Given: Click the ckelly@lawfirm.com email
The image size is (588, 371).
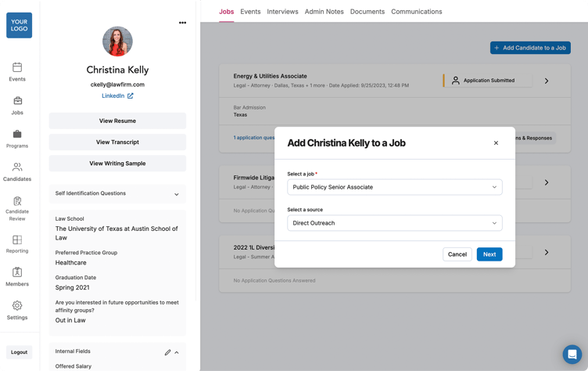Looking at the screenshot, I should (x=117, y=85).
